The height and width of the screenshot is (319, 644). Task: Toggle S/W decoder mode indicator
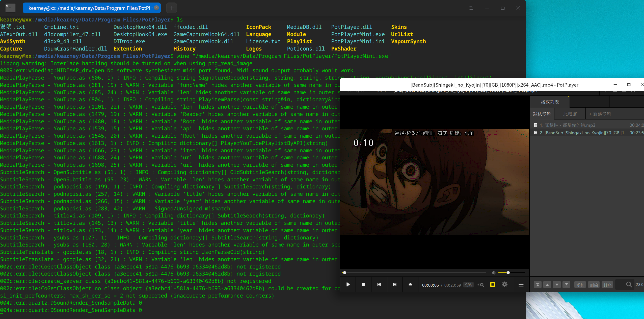469,285
